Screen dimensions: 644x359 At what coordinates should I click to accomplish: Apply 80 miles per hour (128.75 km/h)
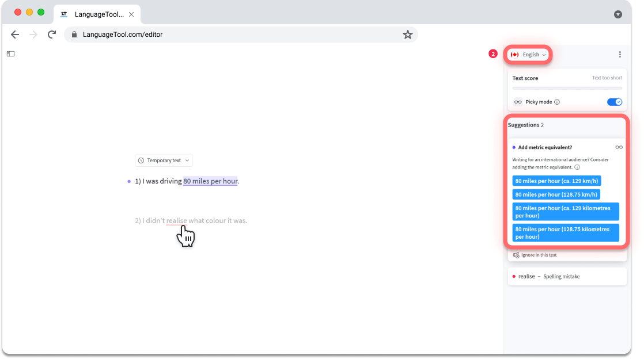[556, 194]
